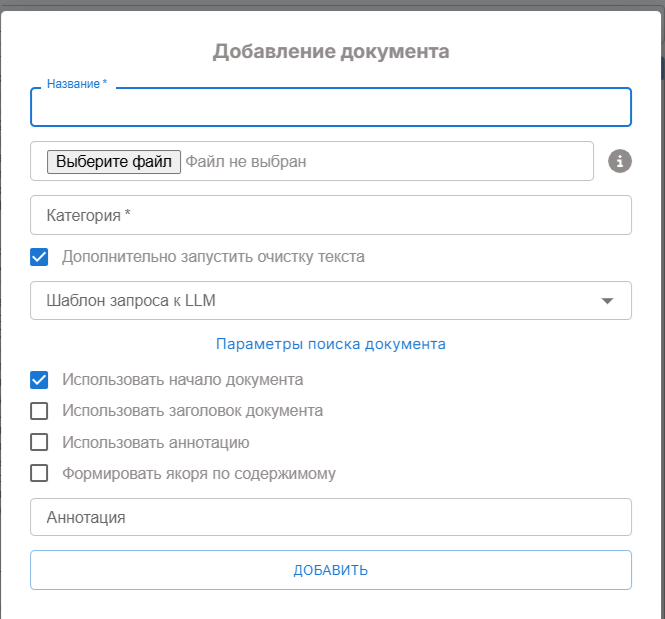This screenshot has width=665, height=619.
Task: Click the 'Файл не выбран' file status text
Action: coord(246,161)
